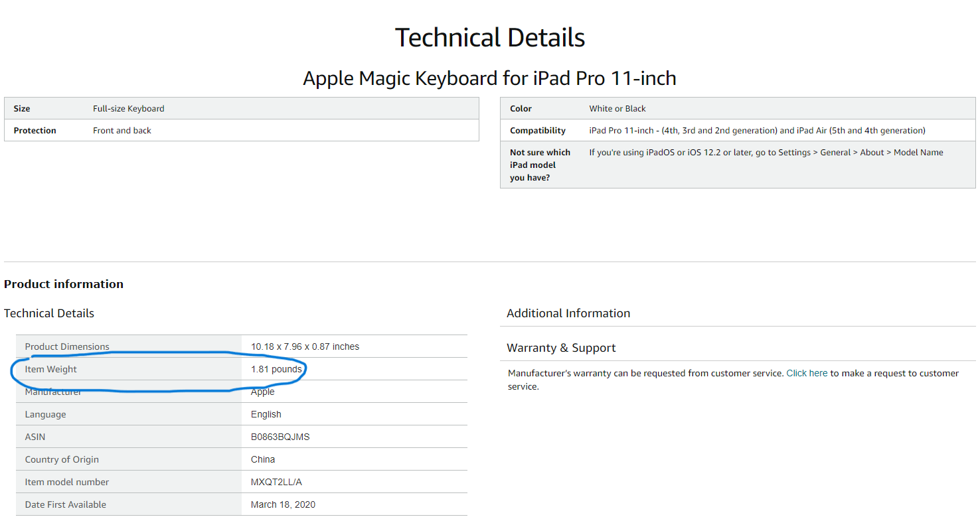Click the 'Not sure which iPad model' label
980x525 pixels.
540,165
